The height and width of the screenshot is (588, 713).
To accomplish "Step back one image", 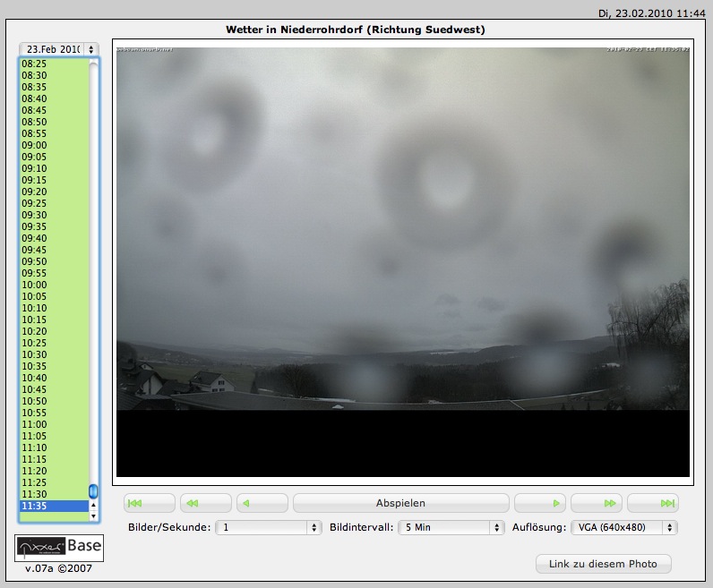I will [262, 503].
